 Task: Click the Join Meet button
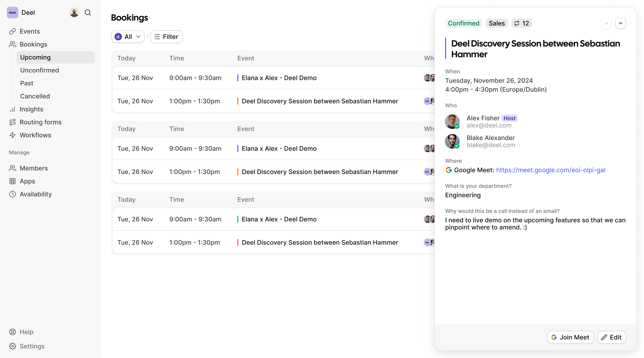pyautogui.click(x=570, y=337)
